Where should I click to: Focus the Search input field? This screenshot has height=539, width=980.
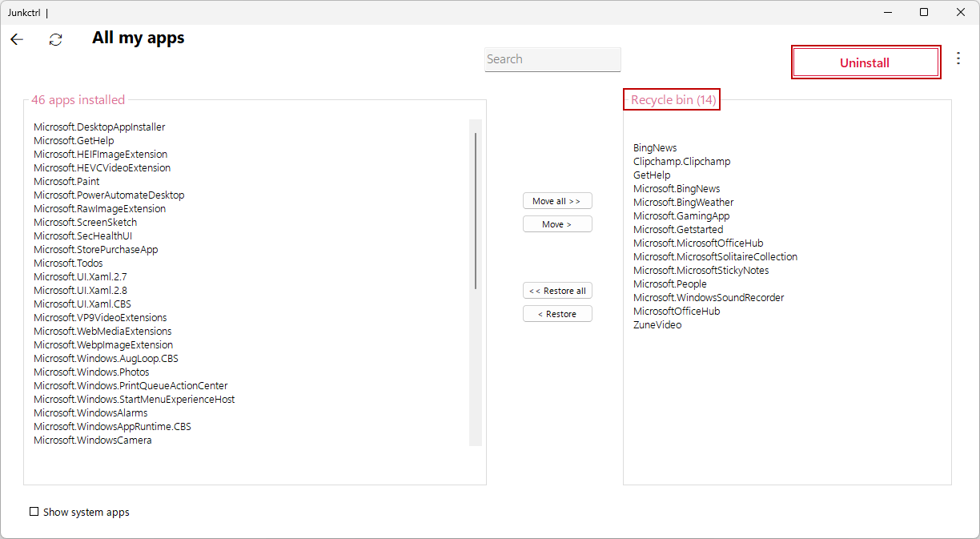click(552, 59)
